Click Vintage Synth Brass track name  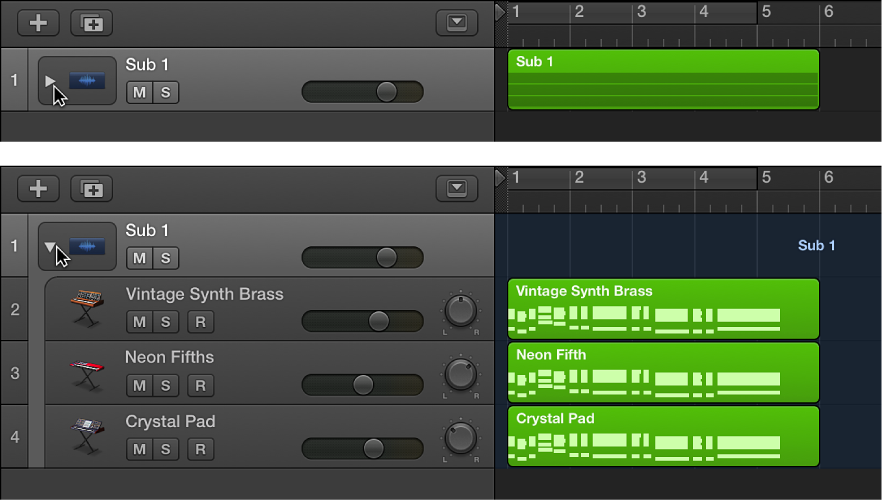[204, 294]
